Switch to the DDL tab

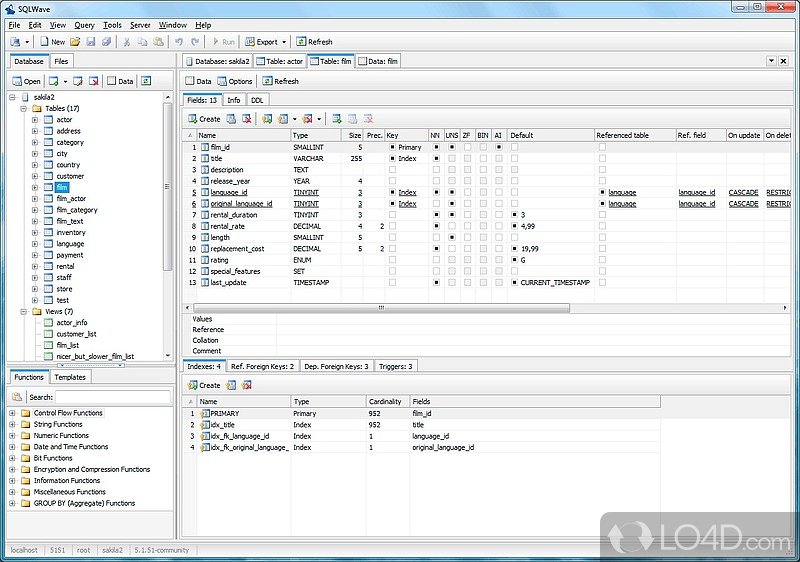click(x=257, y=100)
